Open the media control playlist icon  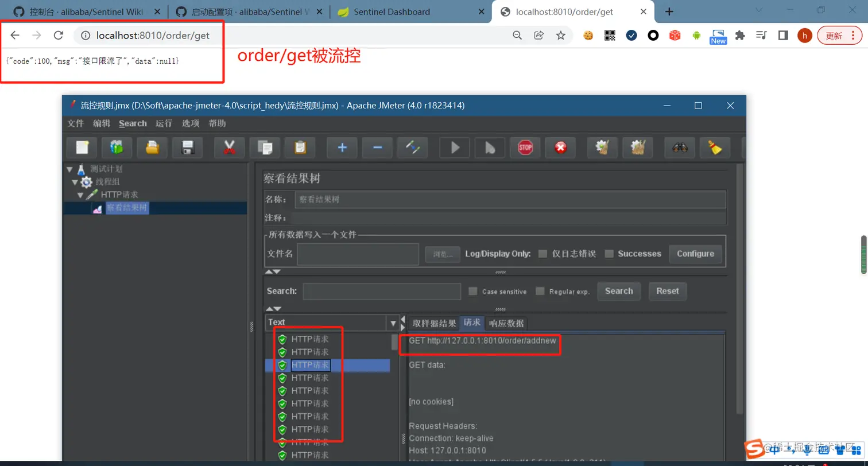pyautogui.click(x=762, y=36)
